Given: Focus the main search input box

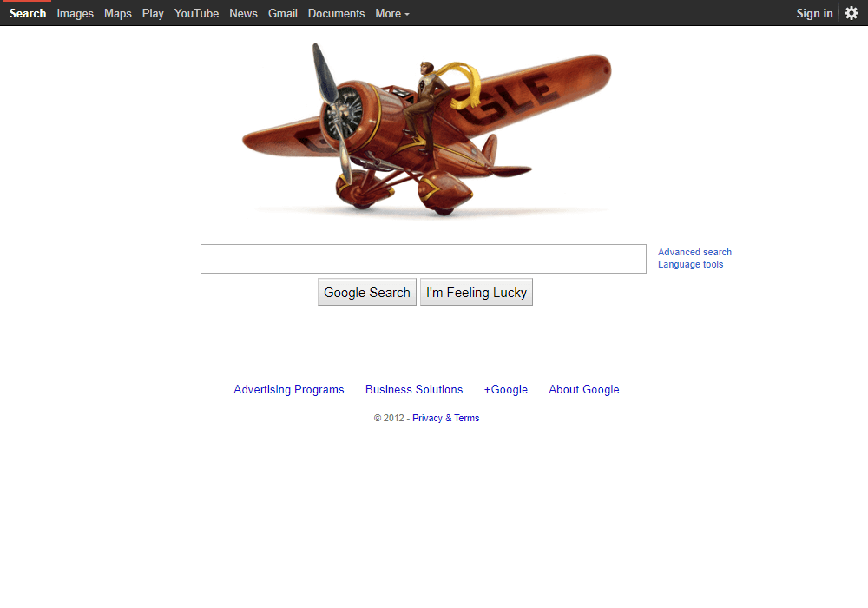Looking at the screenshot, I should click(424, 259).
